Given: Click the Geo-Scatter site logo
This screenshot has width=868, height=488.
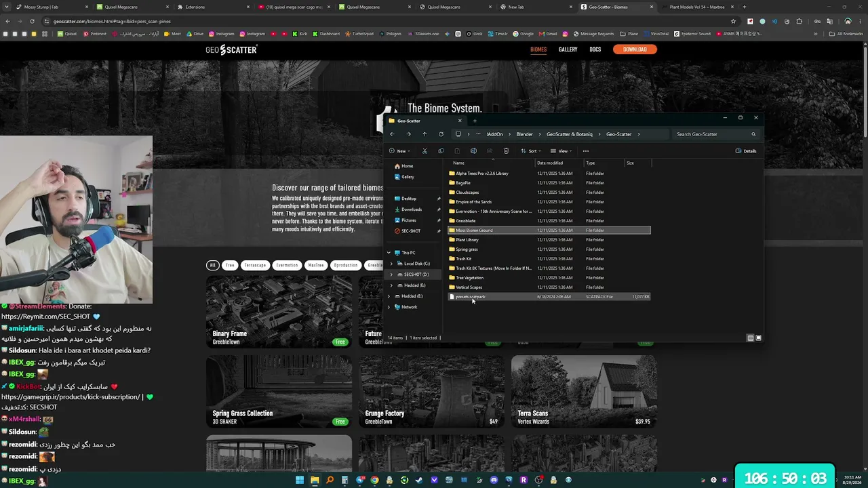Looking at the screenshot, I should click(231, 49).
